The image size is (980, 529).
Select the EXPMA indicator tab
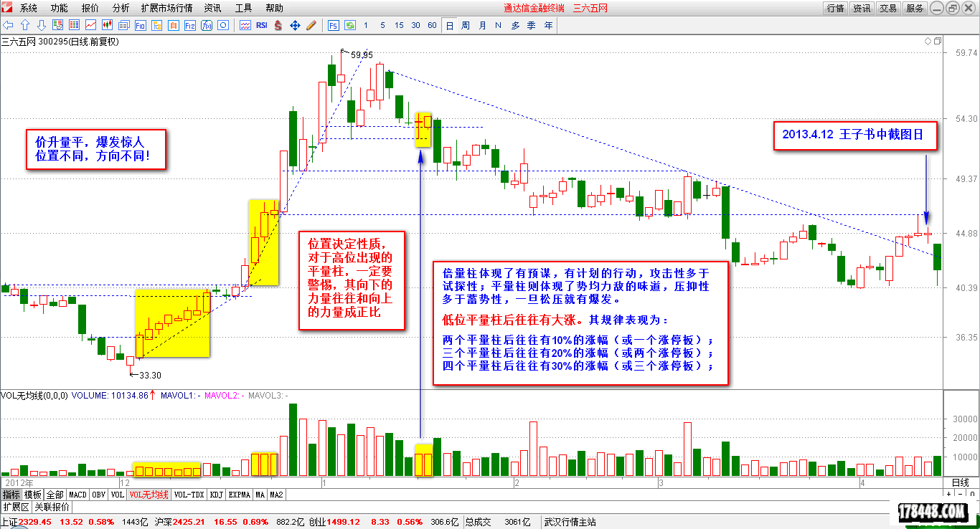coord(240,495)
